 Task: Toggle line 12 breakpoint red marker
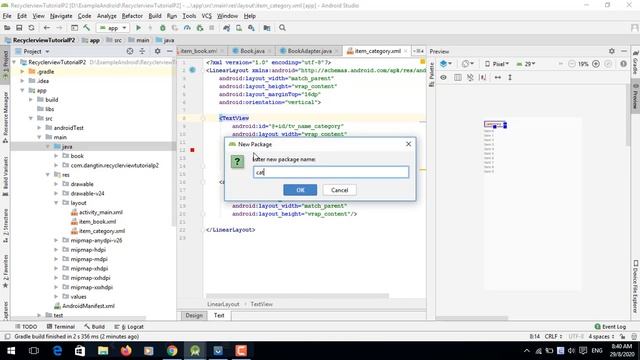click(192, 150)
